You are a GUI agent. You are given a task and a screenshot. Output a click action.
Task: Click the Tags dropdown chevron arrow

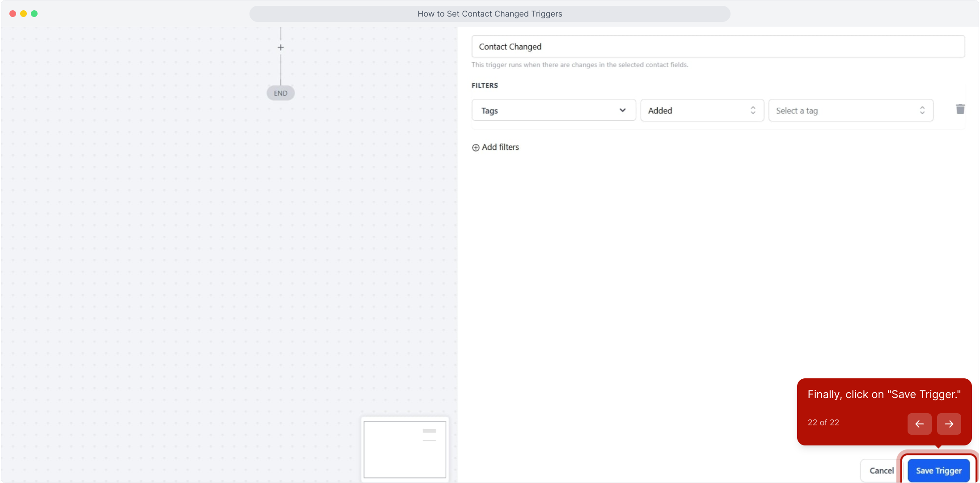pos(622,110)
